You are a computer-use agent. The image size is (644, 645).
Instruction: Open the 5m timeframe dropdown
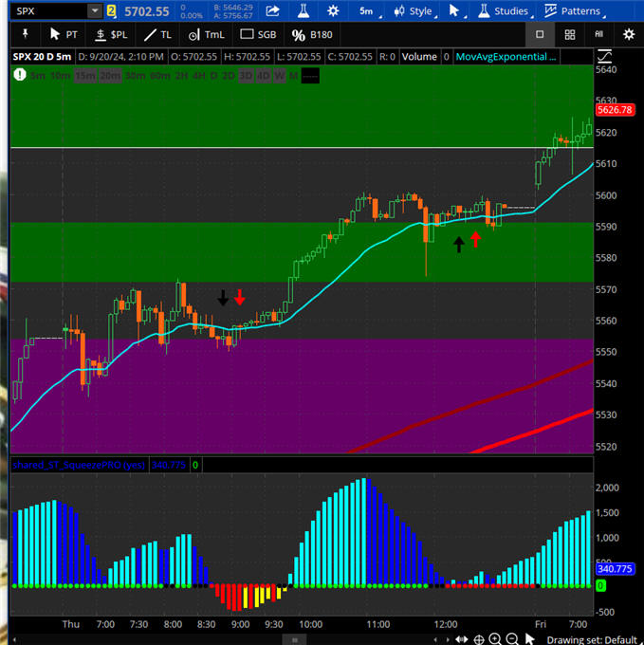click(372, 11)
